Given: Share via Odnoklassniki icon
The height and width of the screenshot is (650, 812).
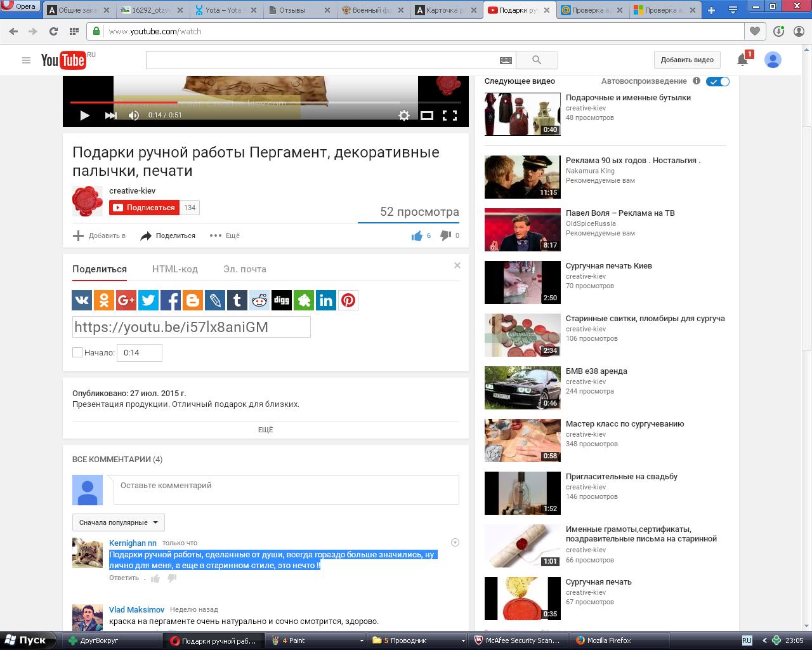Looking at the screenshot, I should point(104,300).
